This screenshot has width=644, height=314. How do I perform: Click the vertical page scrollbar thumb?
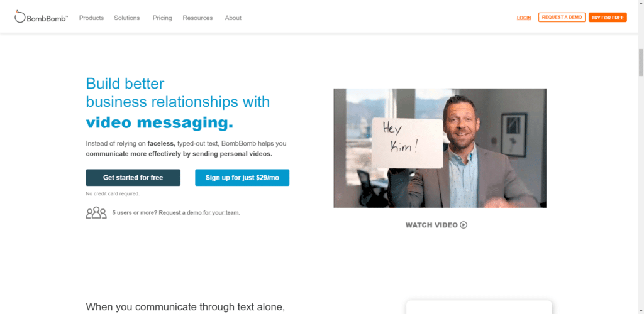[641, 62]
